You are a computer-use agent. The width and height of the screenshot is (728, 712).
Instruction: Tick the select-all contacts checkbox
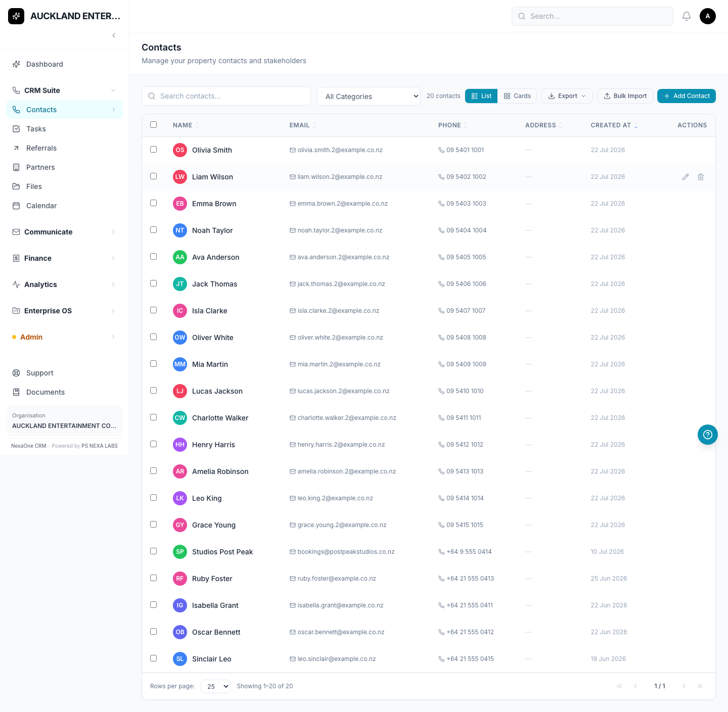(x=154, y=125)
